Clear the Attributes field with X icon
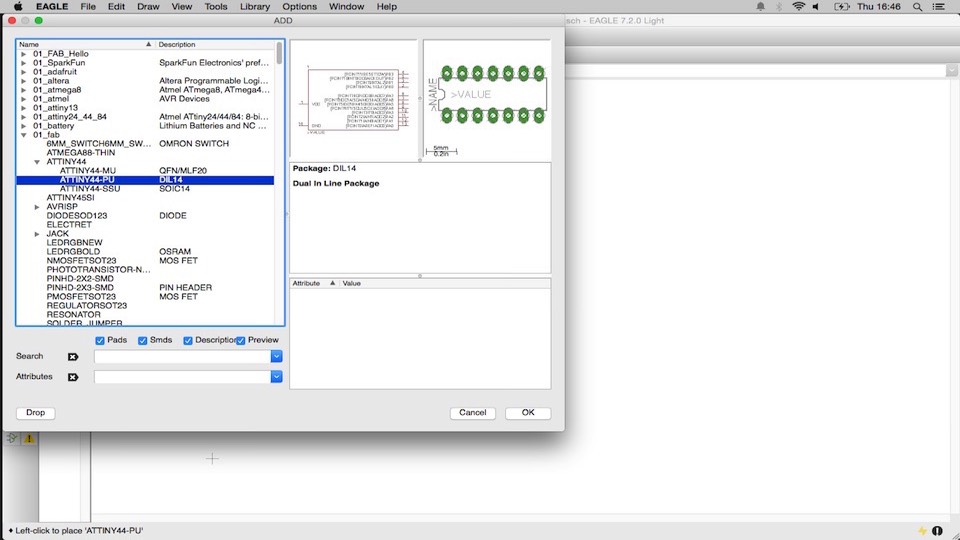960x540 pixels. coord(73,377)
